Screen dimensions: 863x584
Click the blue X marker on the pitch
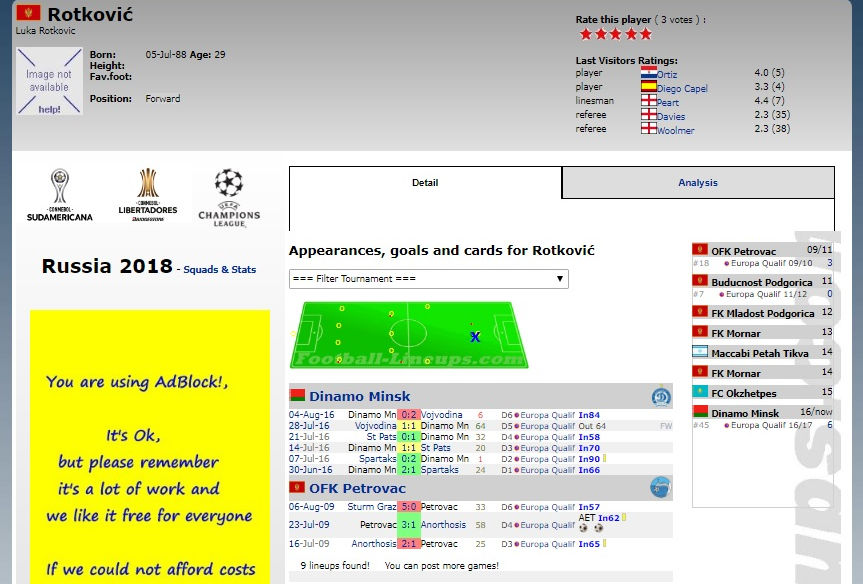[475, 336]
